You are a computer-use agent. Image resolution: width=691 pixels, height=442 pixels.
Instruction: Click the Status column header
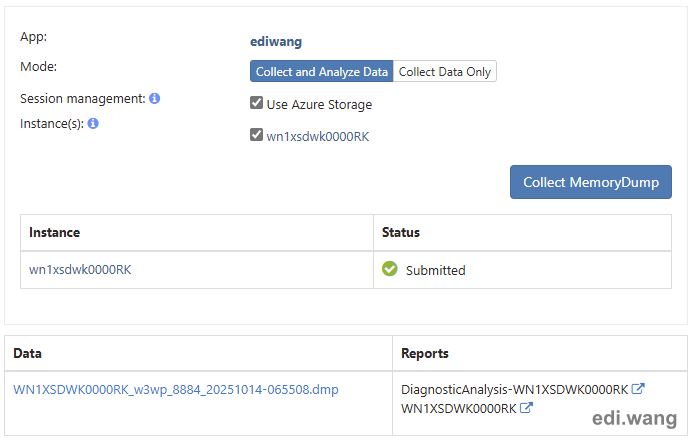click(x=401, y=232)
